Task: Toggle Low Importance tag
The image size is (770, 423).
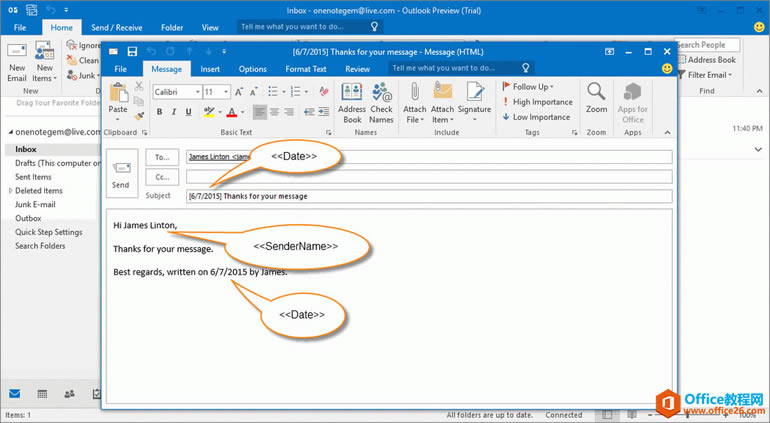Action: click(536, 117)
